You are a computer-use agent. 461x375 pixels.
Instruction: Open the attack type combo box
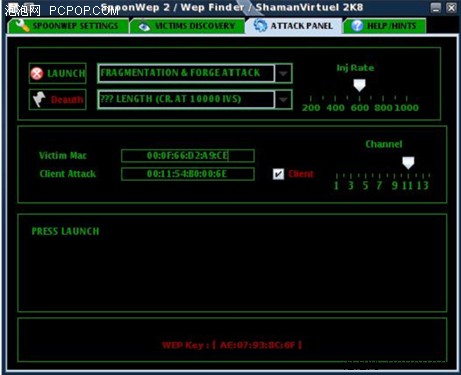tap(195, 73)
